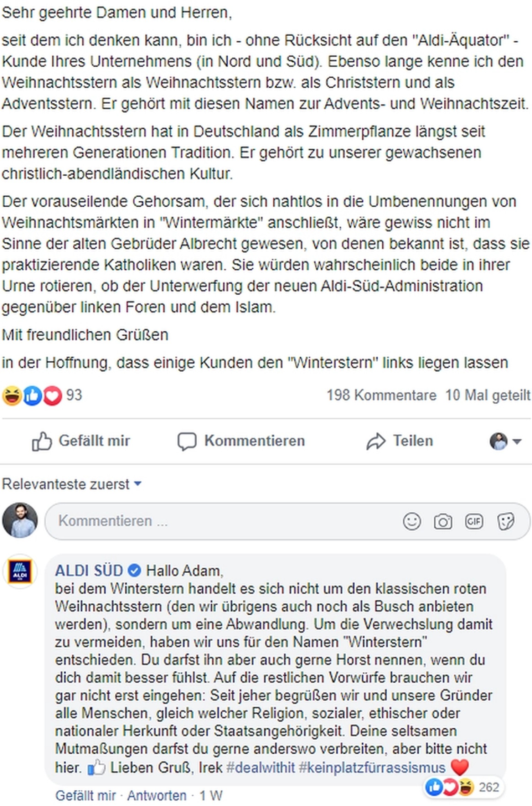Click the ALDI SÜD logo avatar
Image resolution: width=532 pixels, height=806 pixels.
[20, 571]
